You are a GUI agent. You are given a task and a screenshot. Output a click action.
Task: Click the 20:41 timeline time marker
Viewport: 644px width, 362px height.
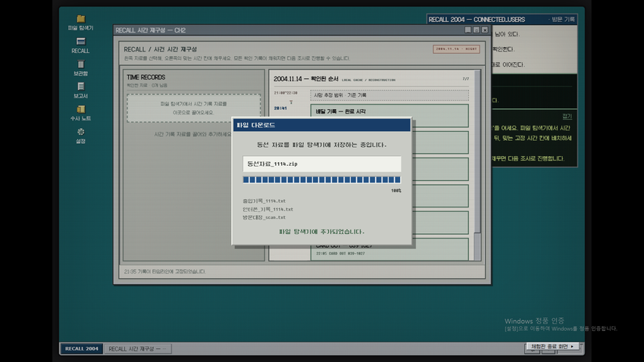280,108
